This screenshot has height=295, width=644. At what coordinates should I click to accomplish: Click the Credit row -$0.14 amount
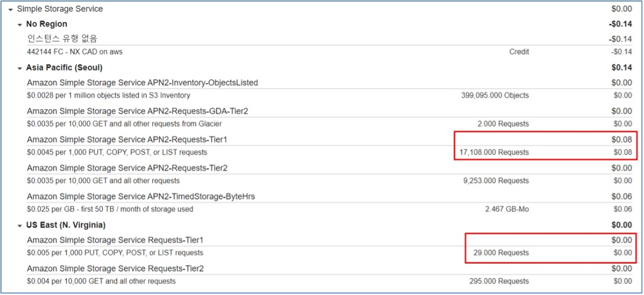[621, 52]
